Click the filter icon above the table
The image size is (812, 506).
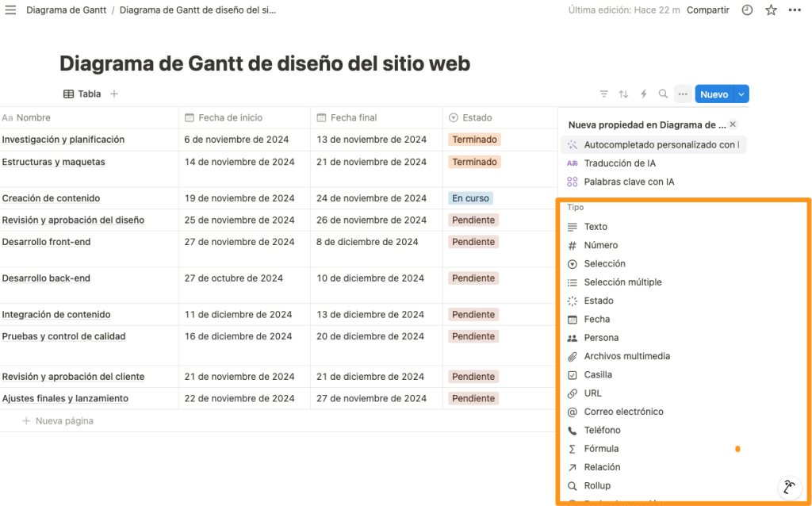click(x=603, y=94)
